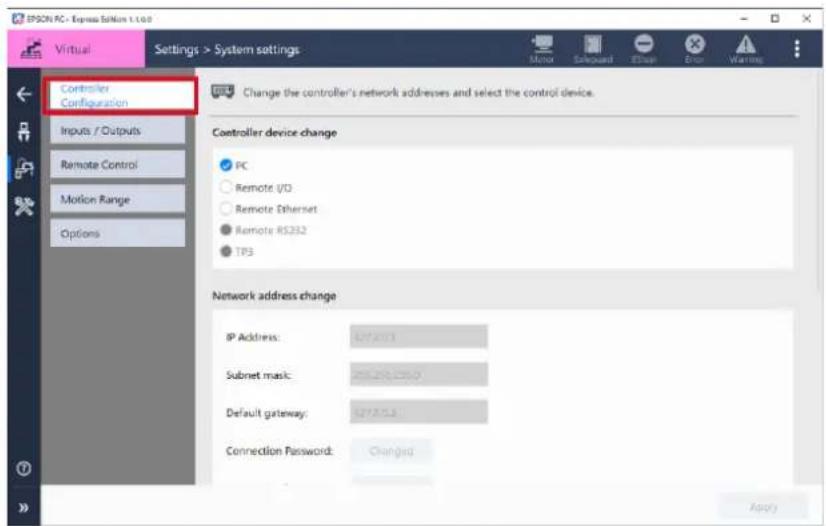This screenshot has width=826, height=526.
Task: Select the TP3 radio button
Action: tap(226, 251)
